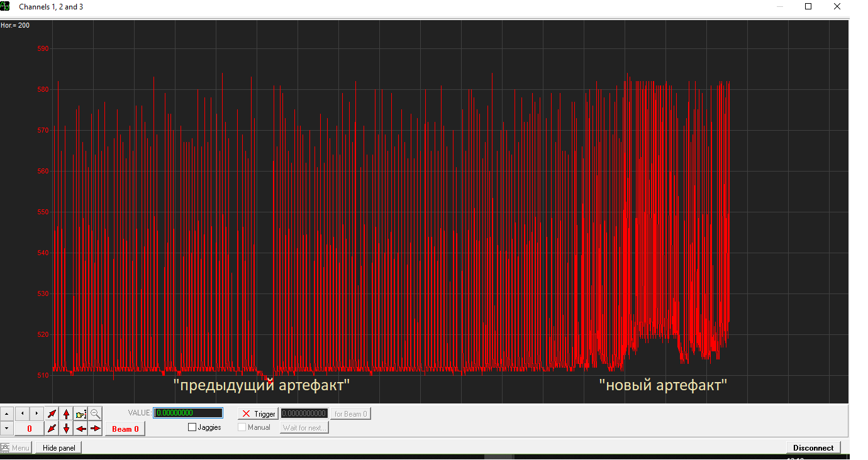Click the red left arrow icon

(x=81, y=429)
